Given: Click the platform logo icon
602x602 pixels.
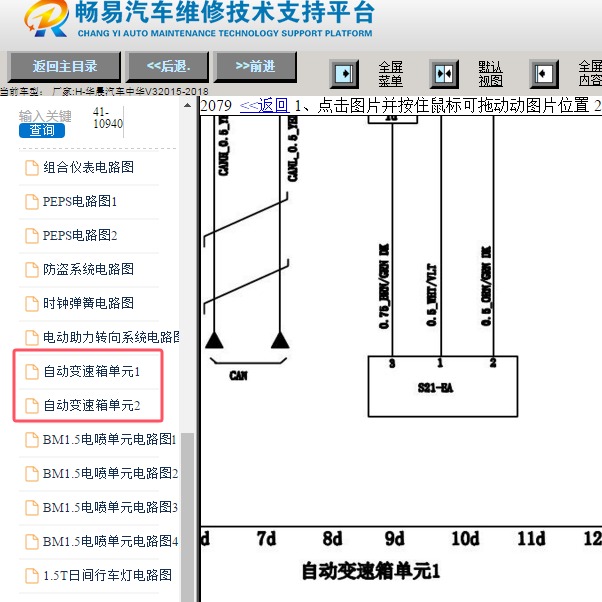Looking at the screenshot, I should [x=46, y=18].
